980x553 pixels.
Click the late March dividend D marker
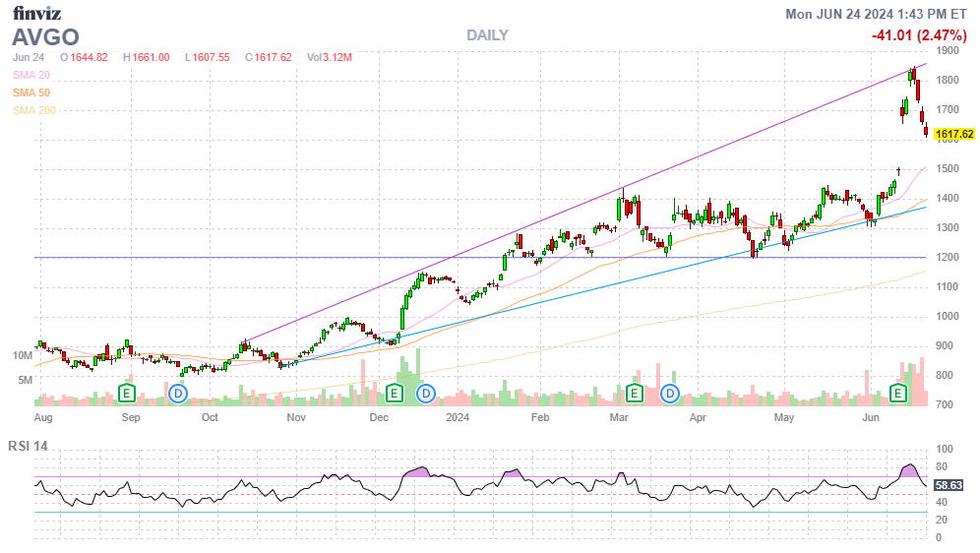(x=671, y=394)
